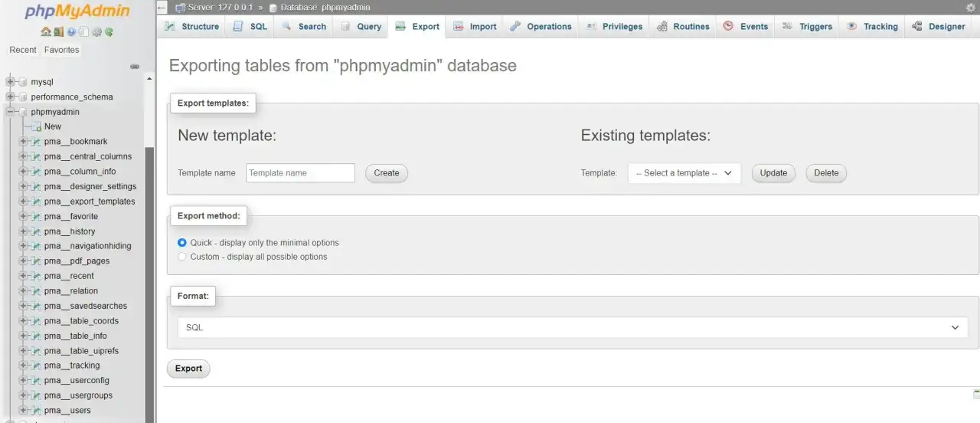
Task: Open the Recent tables link
Action: (x=23, y=50)
